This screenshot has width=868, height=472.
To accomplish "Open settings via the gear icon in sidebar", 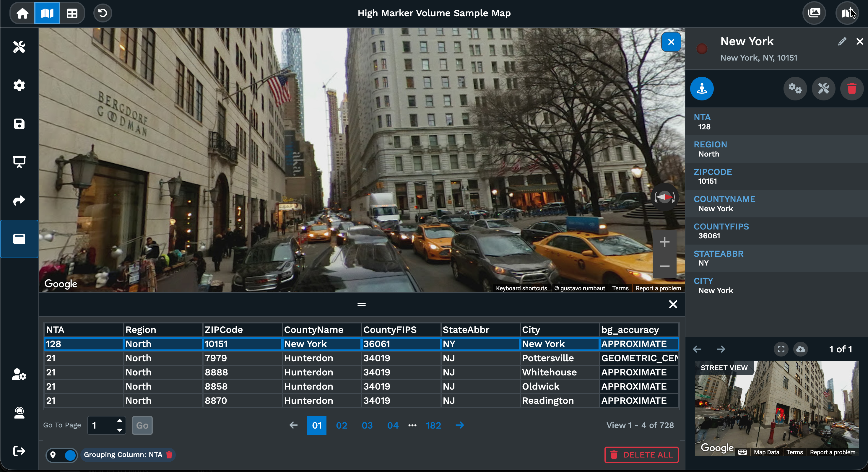I will tap(19, 85).
